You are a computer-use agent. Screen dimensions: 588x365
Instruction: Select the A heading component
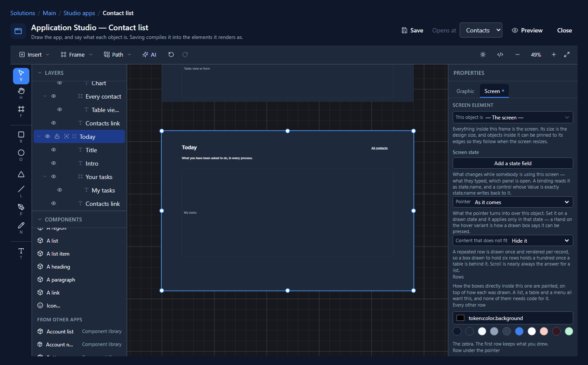tap(80, 267)
